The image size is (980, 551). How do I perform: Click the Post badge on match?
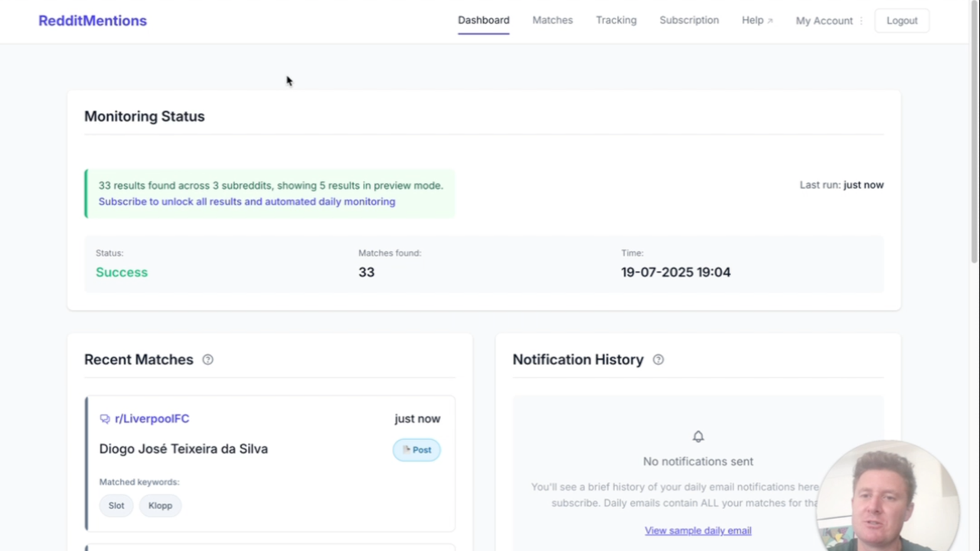coord(416,450)
